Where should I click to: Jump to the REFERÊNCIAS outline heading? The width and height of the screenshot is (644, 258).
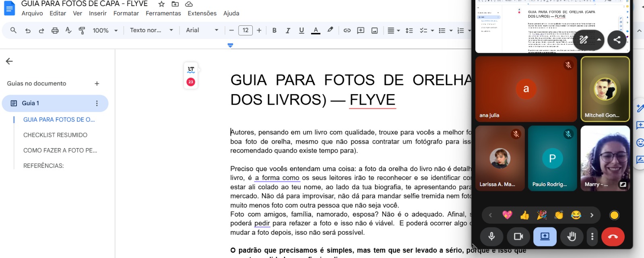(x=43, y=166)
